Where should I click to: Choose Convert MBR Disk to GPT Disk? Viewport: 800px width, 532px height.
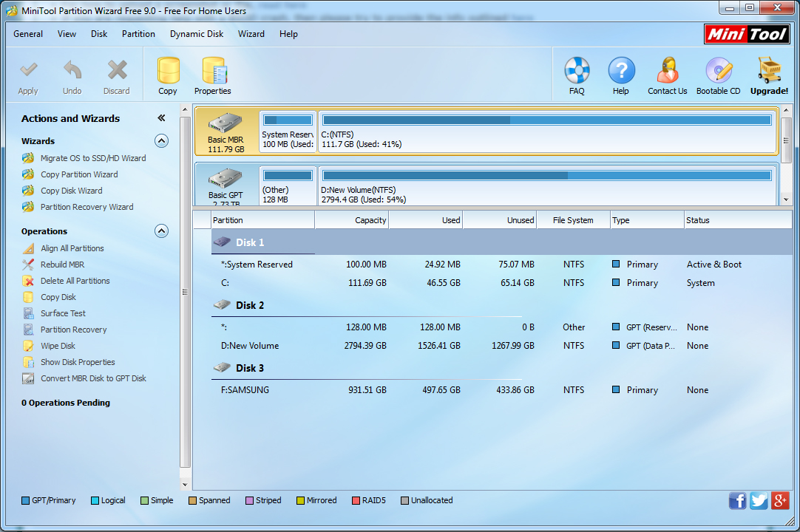click(x=93, y=378)
